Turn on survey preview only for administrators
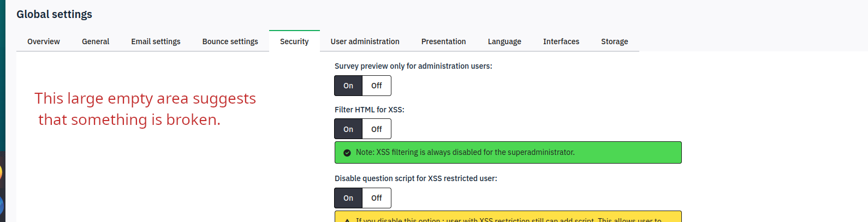The width and height of the screenshot is (868, 222). pyautogui.click(x=348, y=86)
